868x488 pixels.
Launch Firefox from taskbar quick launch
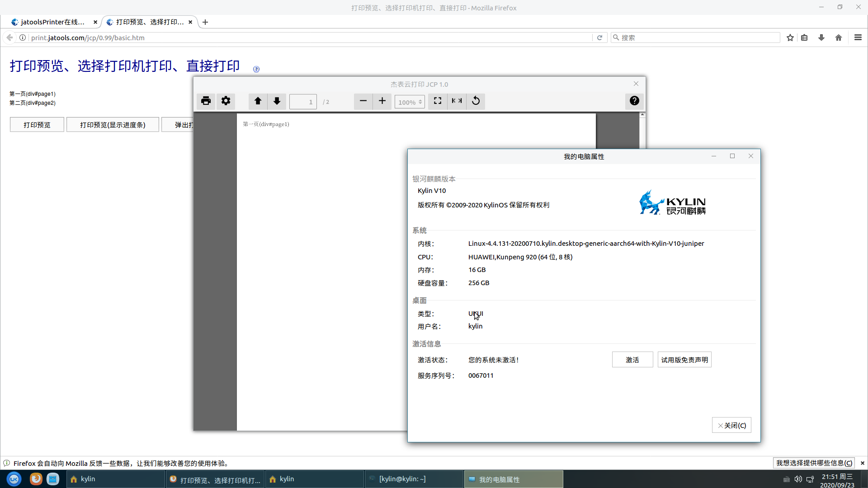36,479
